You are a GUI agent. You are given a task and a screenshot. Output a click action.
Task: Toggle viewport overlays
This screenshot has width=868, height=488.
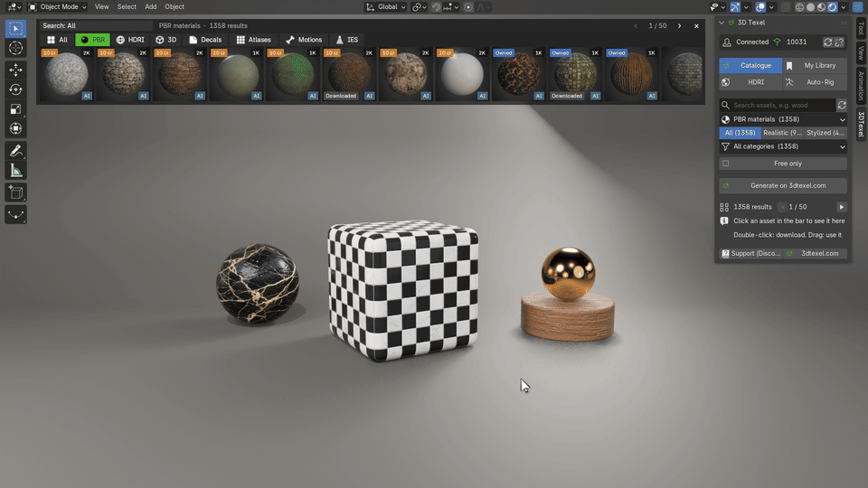[760, 7]
